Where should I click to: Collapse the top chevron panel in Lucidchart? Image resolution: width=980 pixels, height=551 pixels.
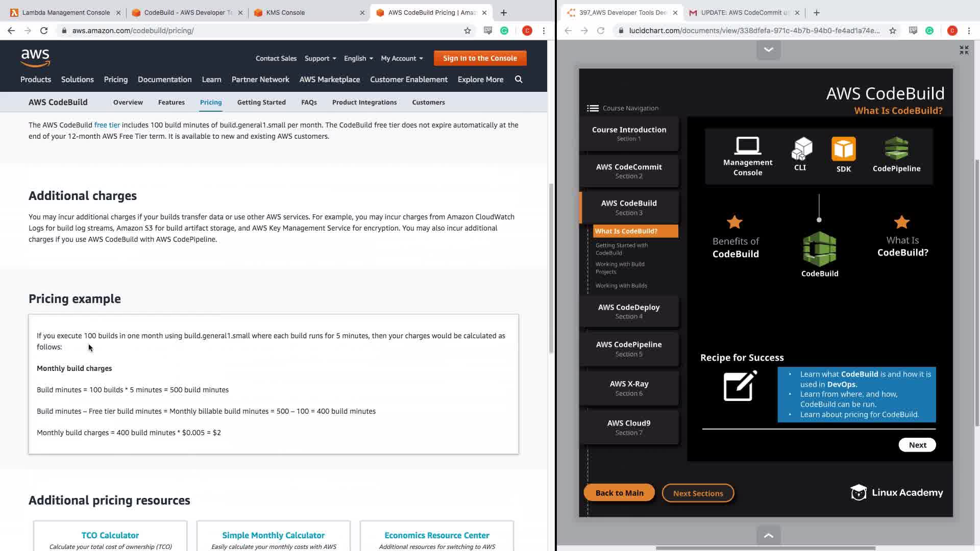768,49
